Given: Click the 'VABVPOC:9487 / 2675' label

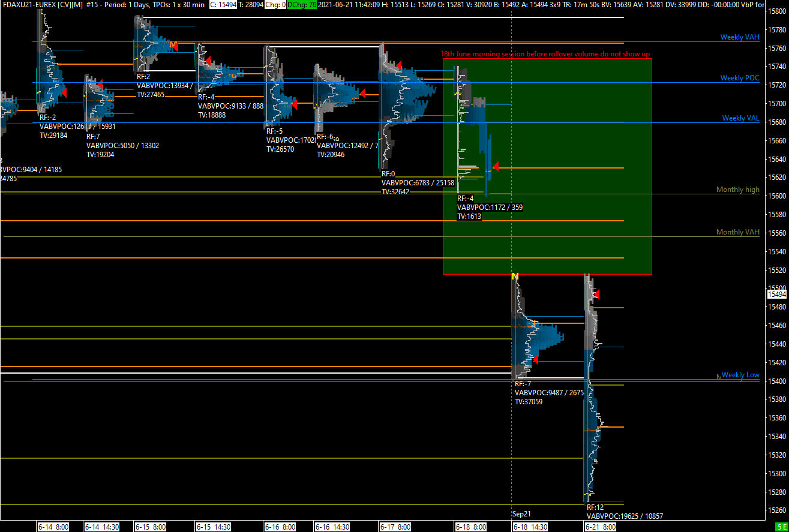Looking at the screenshot, I should pos(549,393).
